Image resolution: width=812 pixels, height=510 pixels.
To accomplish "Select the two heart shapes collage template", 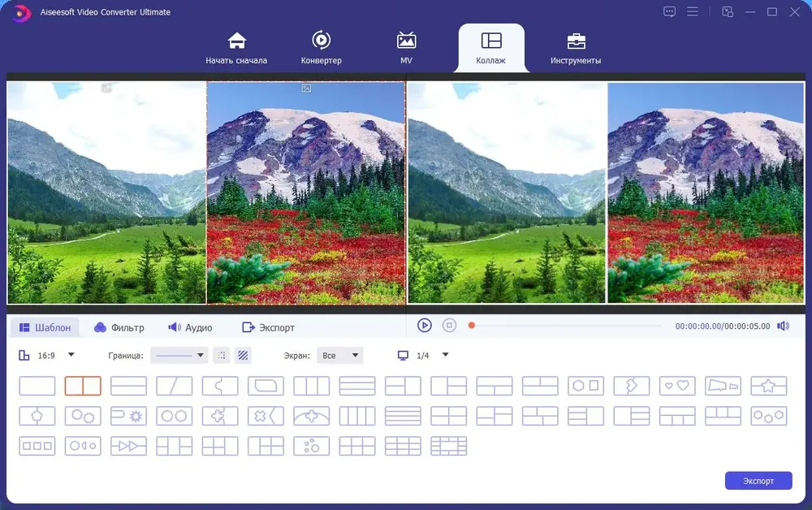I will tap(677, 386).
